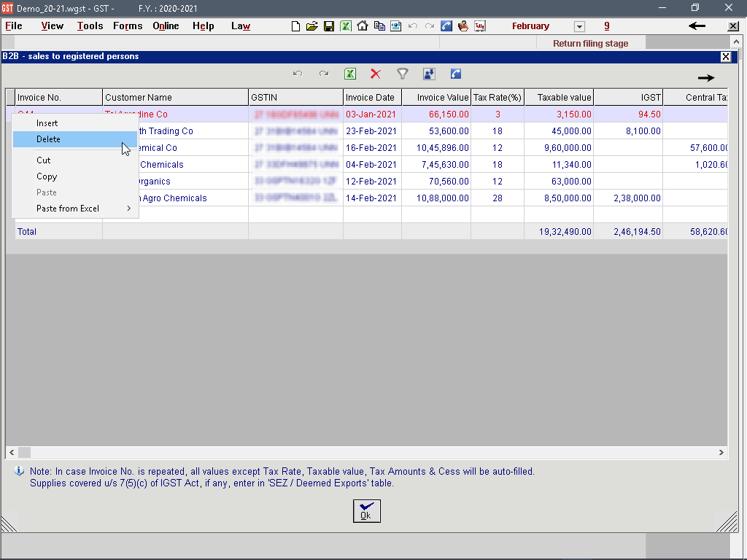Choose Delete from the context menu

coord(49,139)
